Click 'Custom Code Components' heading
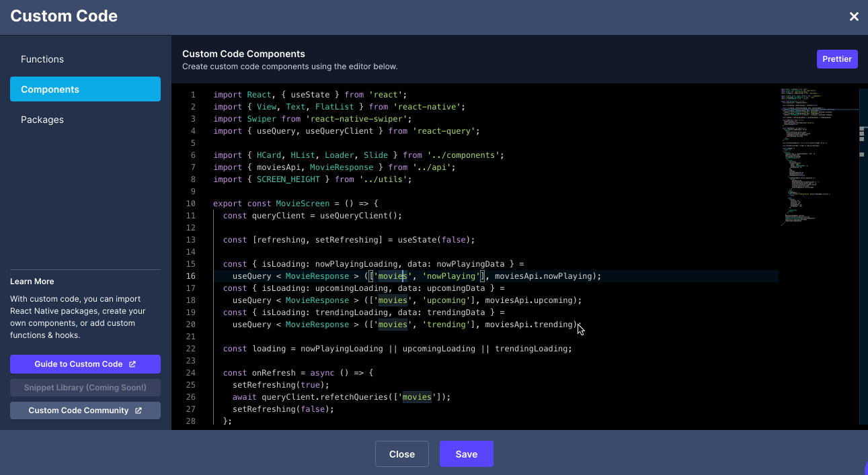 point(243,54)
